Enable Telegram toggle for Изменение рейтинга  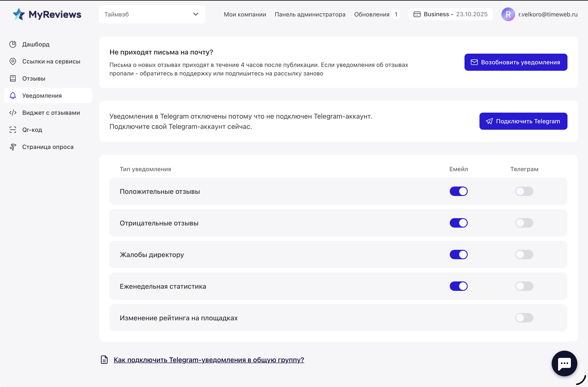(x=524, y=318)
